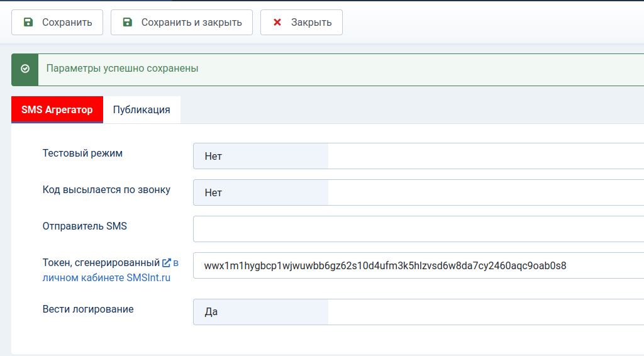Click the checkmark icon in success alert

(x=25, y=69)
